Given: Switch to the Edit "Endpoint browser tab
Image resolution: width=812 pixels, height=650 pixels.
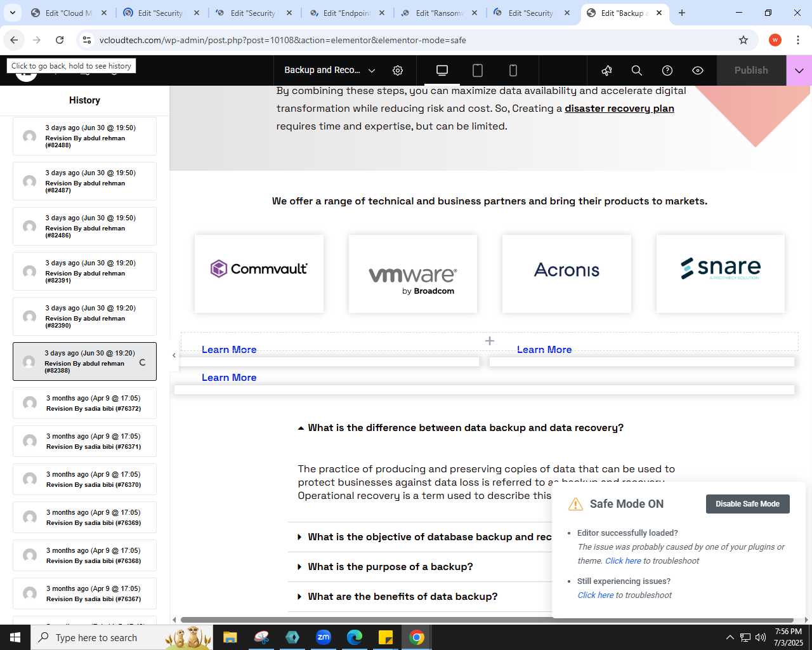Looking at the screenshot, I should [346, 13].
